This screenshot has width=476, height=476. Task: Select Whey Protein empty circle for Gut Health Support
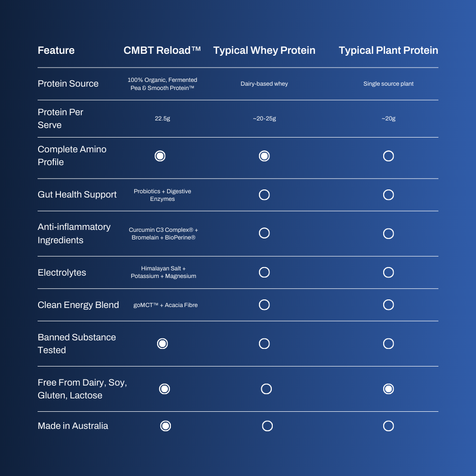tap(264, 195)
